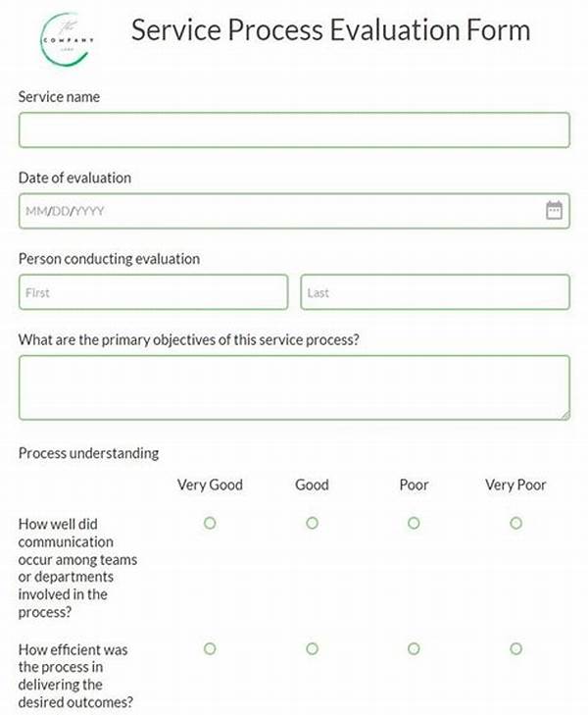Screen dimensions: 588x715
Task: Click the First name input field
Action: 153,292
